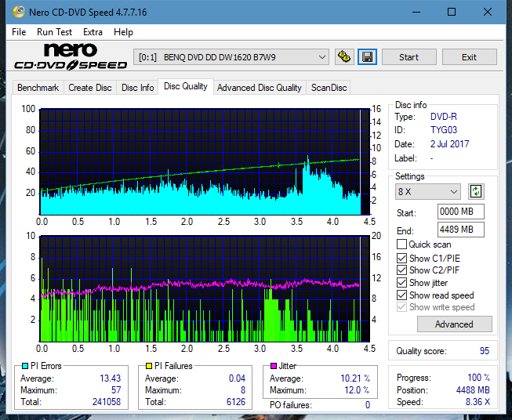Screen dimensions: 512x420
Task: Open the Run Test menu
Action: pos(54,32)
